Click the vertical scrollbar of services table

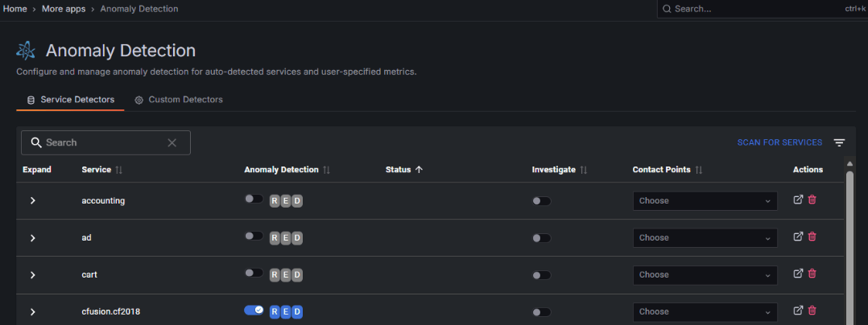coord(849,241)
